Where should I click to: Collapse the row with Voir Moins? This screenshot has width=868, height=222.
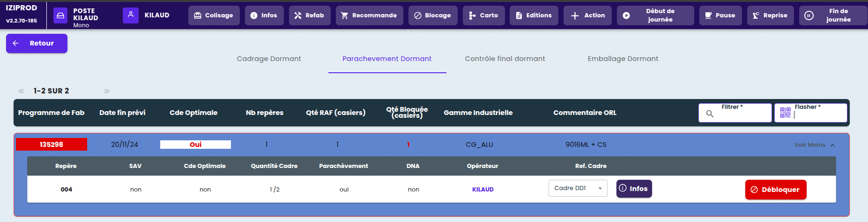tap(815, 145)
